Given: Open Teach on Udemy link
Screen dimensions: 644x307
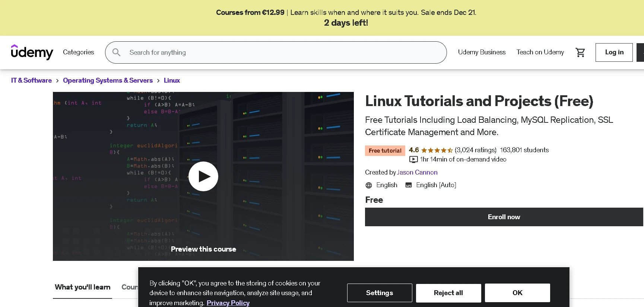Looking at the screenshot, I should pos(540,52).
